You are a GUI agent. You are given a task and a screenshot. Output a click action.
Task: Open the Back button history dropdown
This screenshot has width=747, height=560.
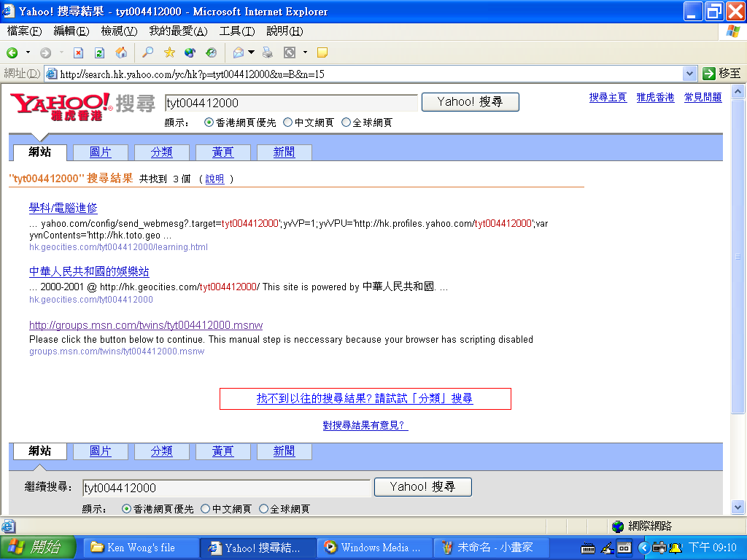[x=28, y=52]
